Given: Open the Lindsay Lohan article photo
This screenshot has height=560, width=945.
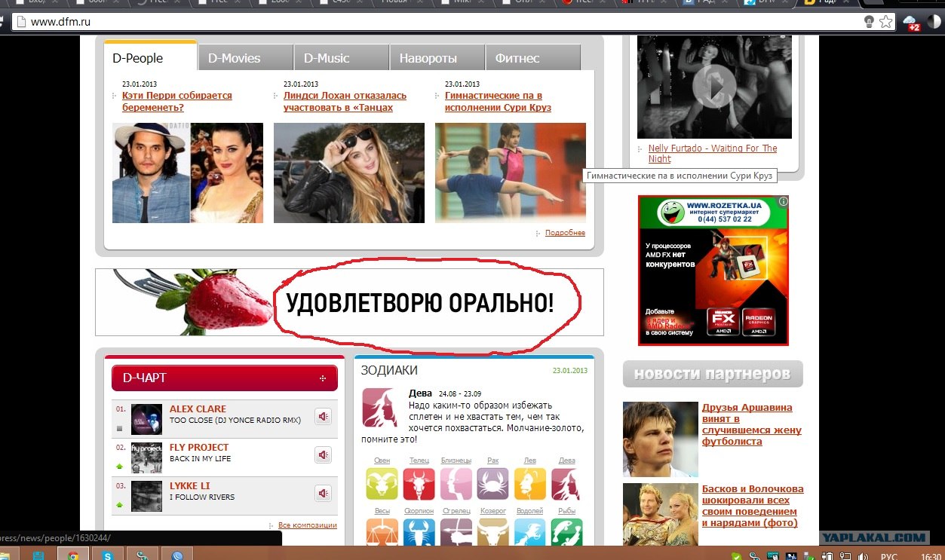Looking at the screenshot, I should pos(349,173).
